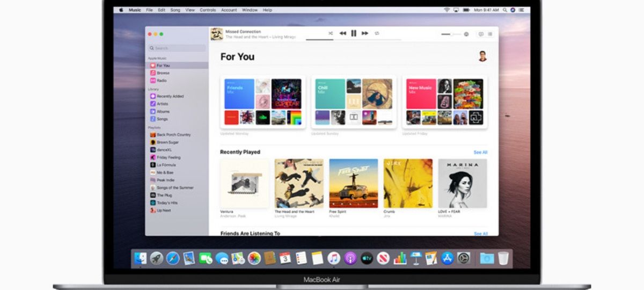Toggle repeat mode in playback controls
This screenshot has height=290, width=644.
tap(377, 33)
